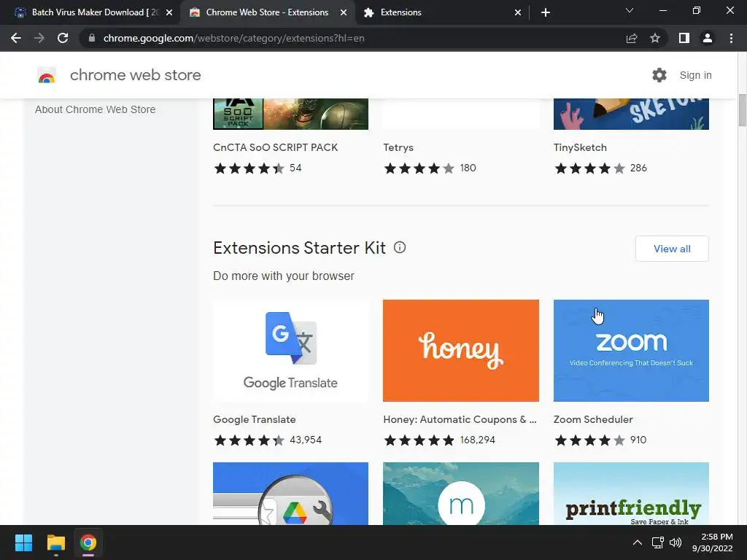Click the Zoom Scheduler title
This screenshot has height=560, width=747.
[593, 419]
